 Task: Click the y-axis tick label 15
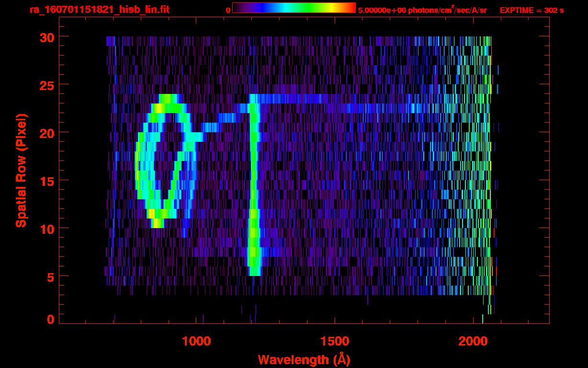tap(47, 181)
